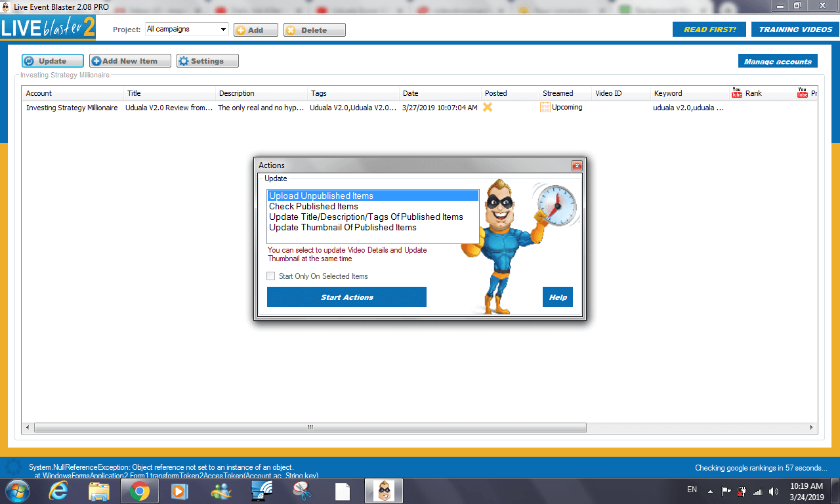Image resolution: width=840 pixels, height=504 pixels.
Task: Click Live Event Blaster taskbar icon
Action: click(385, 491)
